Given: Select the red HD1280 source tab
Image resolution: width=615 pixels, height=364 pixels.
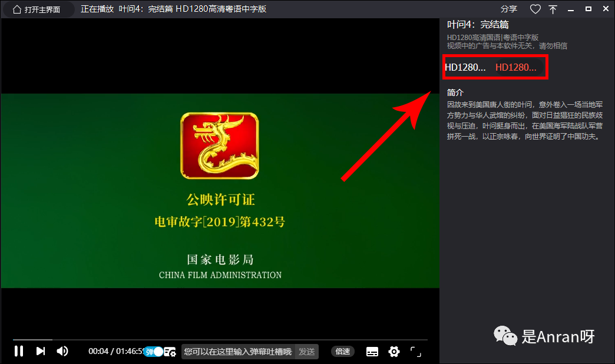Looking at the screenshot, I should 516,68.
